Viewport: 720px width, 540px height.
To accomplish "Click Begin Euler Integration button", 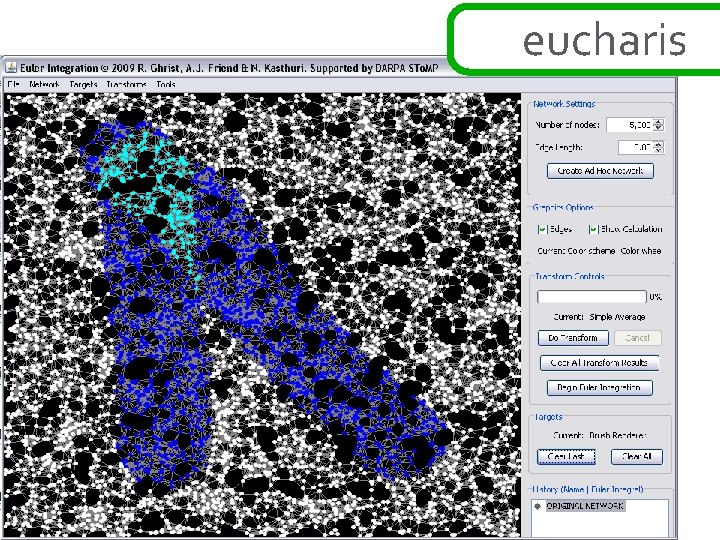I will pos(599,388).
